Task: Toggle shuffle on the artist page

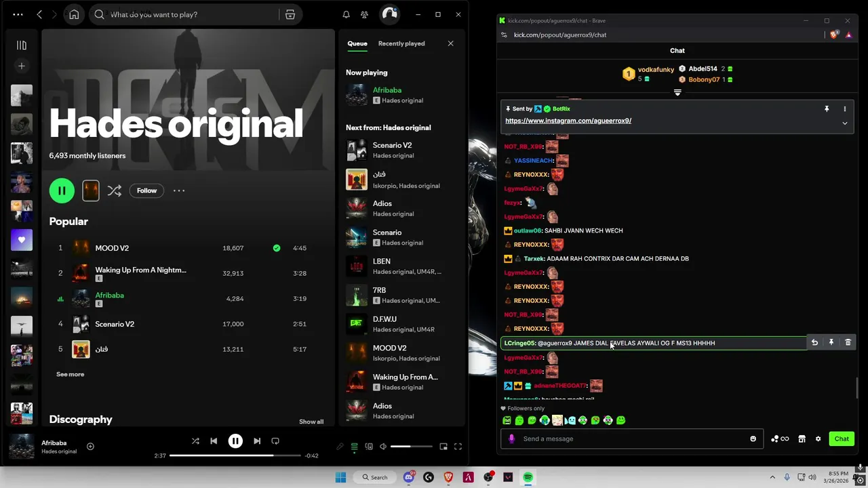Action: [115, 190]
